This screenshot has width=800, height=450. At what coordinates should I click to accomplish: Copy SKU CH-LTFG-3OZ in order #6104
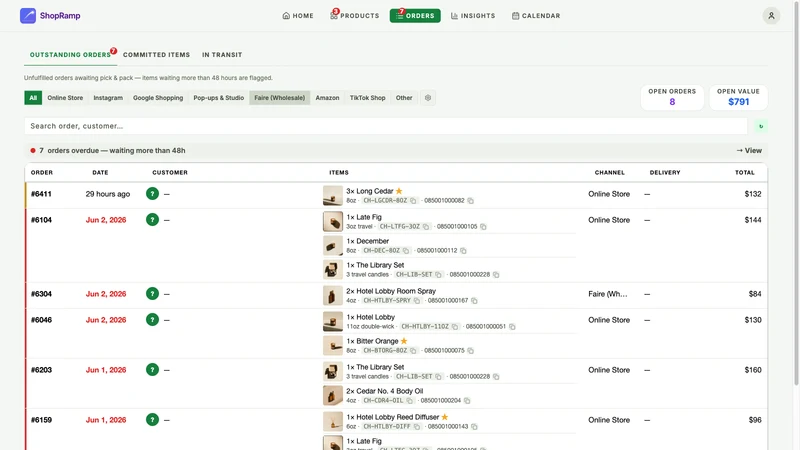pyautogui.click(x=426, y=227)
